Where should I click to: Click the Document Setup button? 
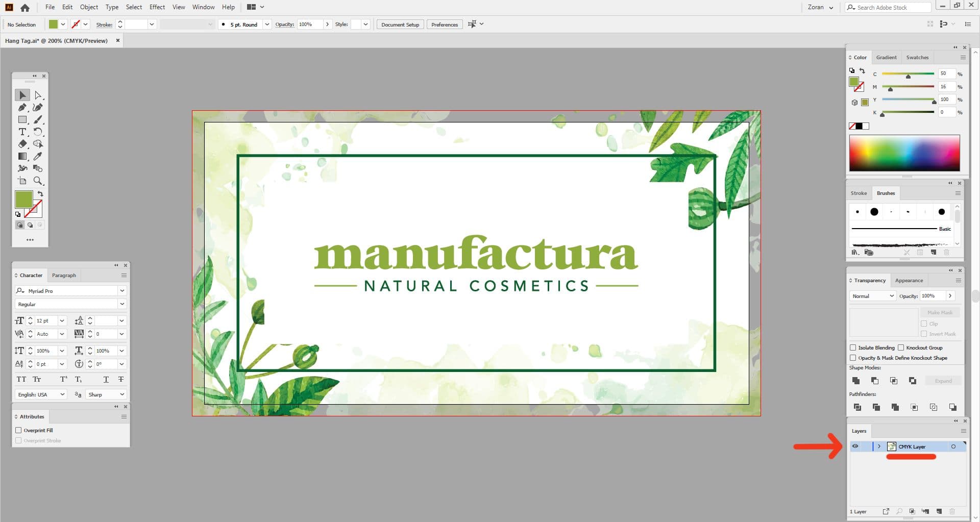tap(400, 24)
